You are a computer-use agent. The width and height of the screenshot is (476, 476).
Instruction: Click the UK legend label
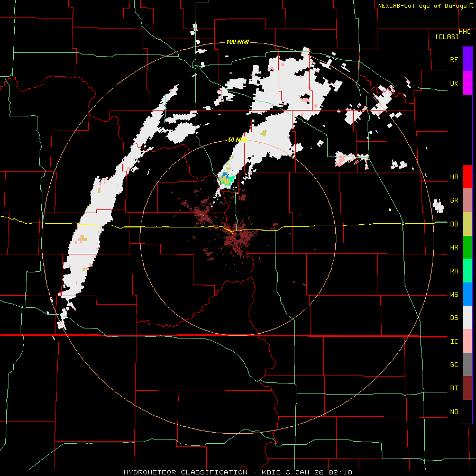(x=454, y=84)
